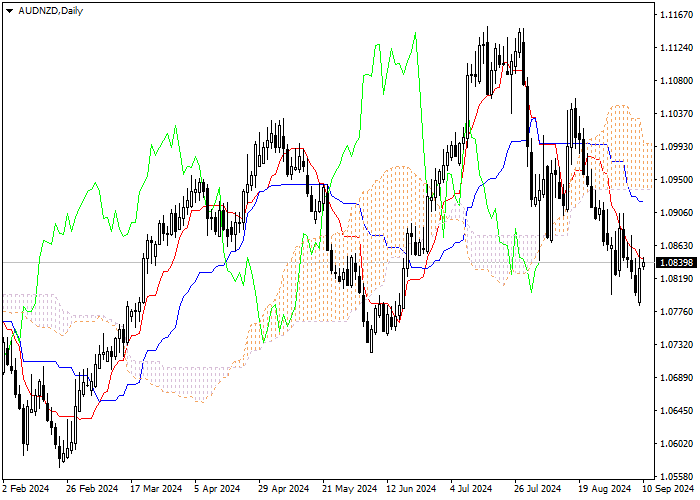Click the 17 Mar 2024 date label

(156, 489)
